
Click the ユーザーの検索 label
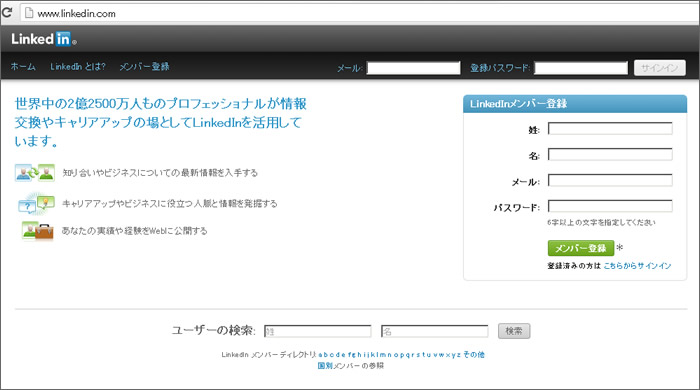[x=213, y=331]
